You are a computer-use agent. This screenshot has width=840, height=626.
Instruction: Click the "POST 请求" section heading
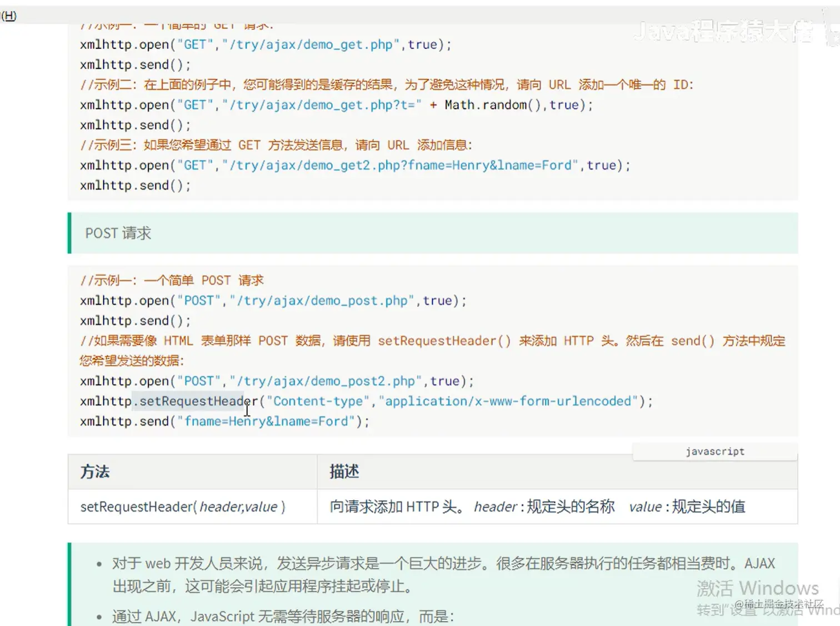118,233
